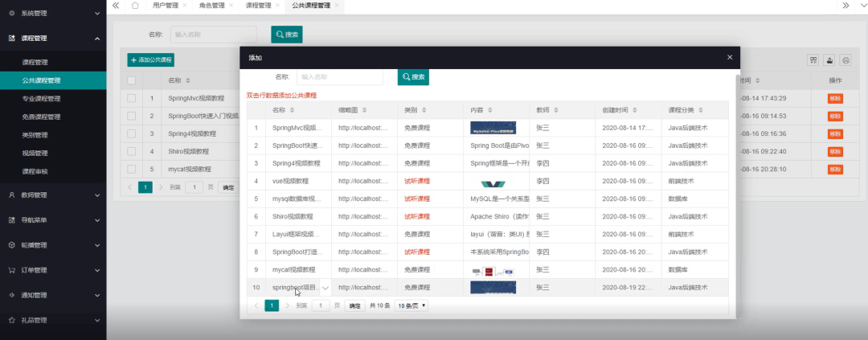This screenshot has height=340, width=868.
Task: Expand the 系统管理 sidebar menu
Action: click(x=53, y=13)
